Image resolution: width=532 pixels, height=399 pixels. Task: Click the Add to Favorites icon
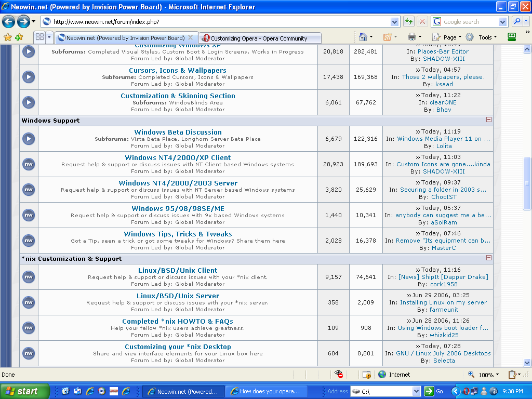click(19, 37)
